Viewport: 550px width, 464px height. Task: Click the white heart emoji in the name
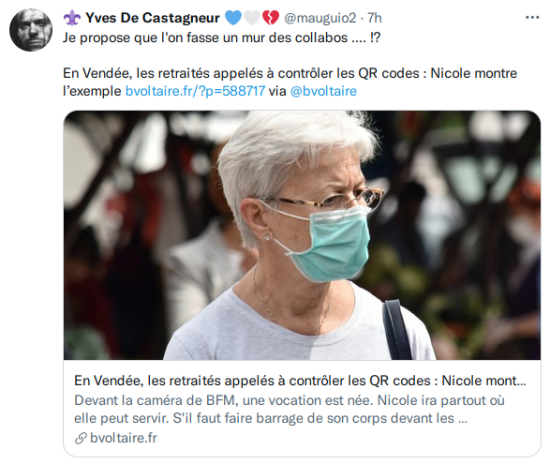[x=252, y=18]
